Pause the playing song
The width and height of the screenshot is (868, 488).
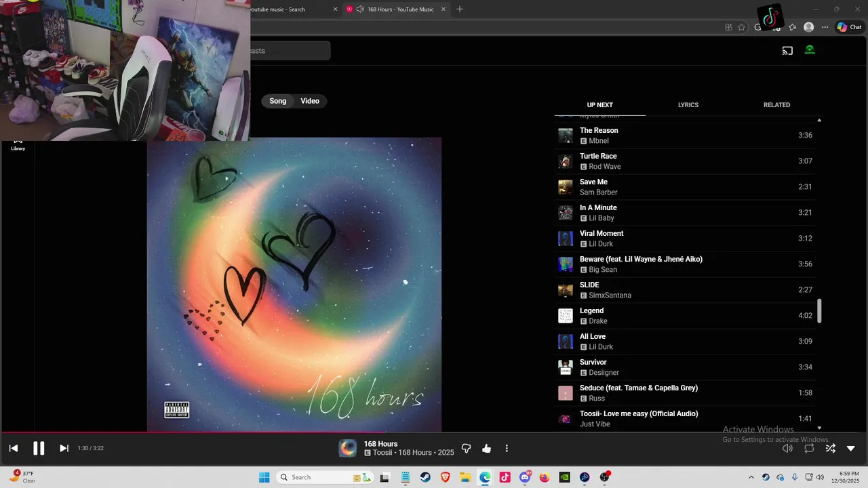click(39, 448)
